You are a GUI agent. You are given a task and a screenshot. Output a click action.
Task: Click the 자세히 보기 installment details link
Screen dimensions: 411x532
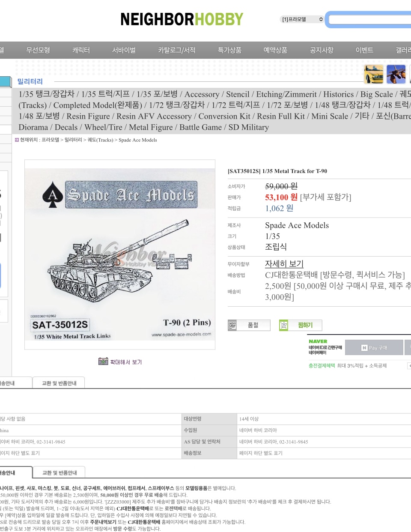tap(284, 264)
